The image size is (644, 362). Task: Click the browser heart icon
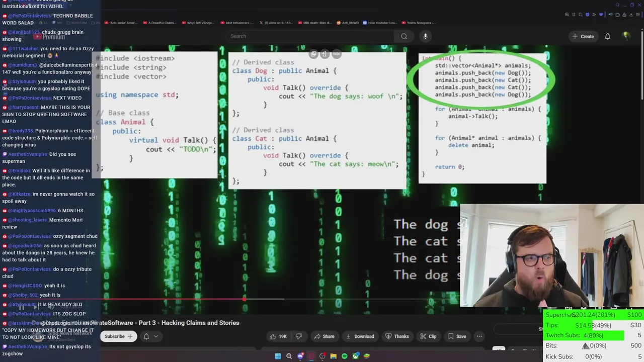click(x=600, y=15)
